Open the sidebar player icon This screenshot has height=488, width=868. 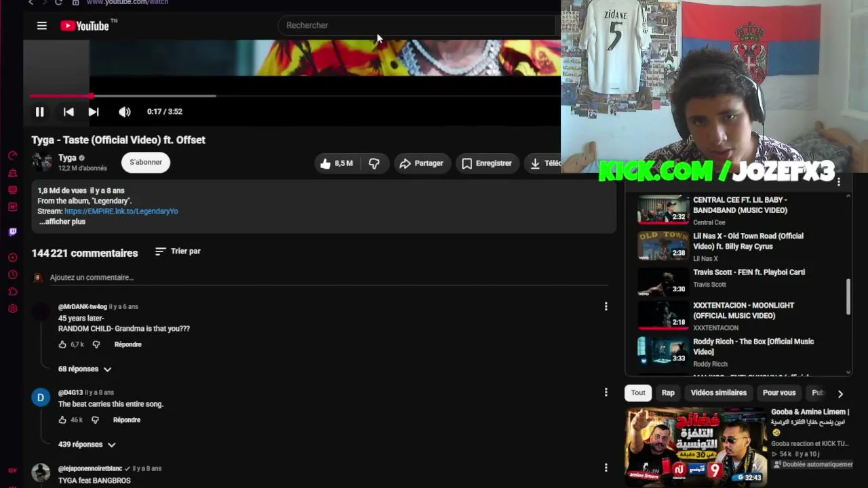(x=12, y=258)
